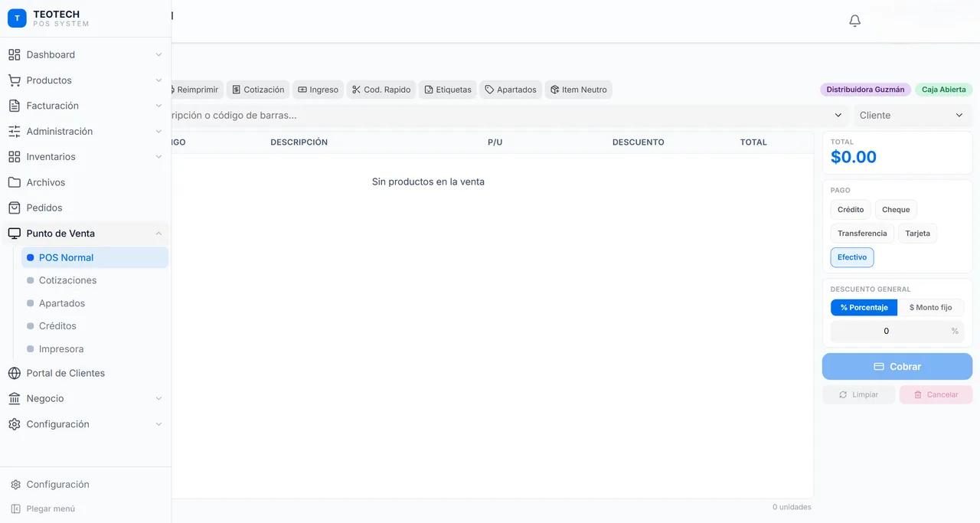Select % Porcentaje discount mode

coord(864,307)
